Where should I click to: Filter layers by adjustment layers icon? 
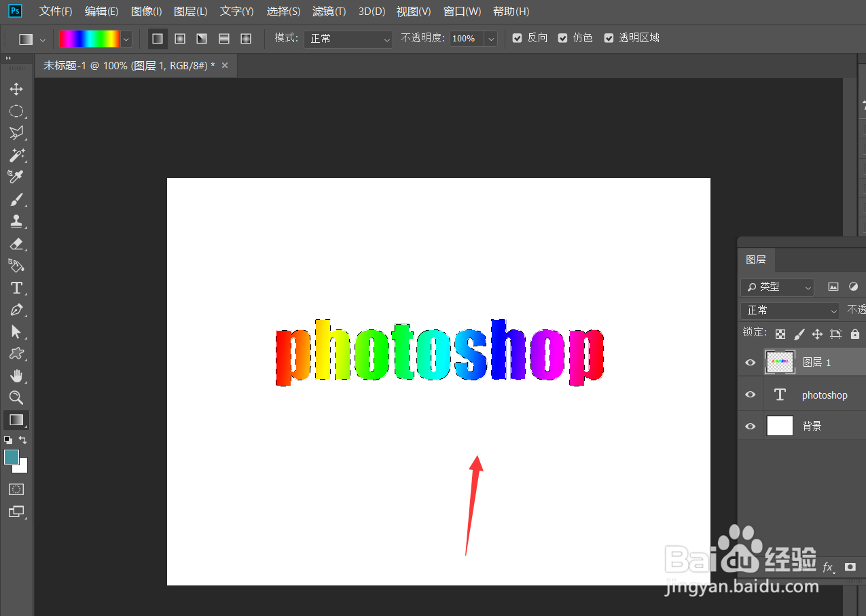tap(854, 287)
